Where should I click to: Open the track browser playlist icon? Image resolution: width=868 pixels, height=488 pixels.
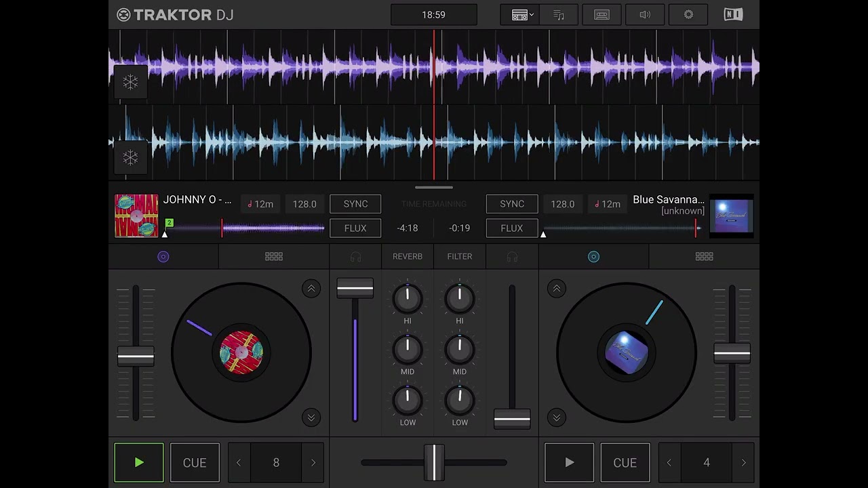point(559,15)
